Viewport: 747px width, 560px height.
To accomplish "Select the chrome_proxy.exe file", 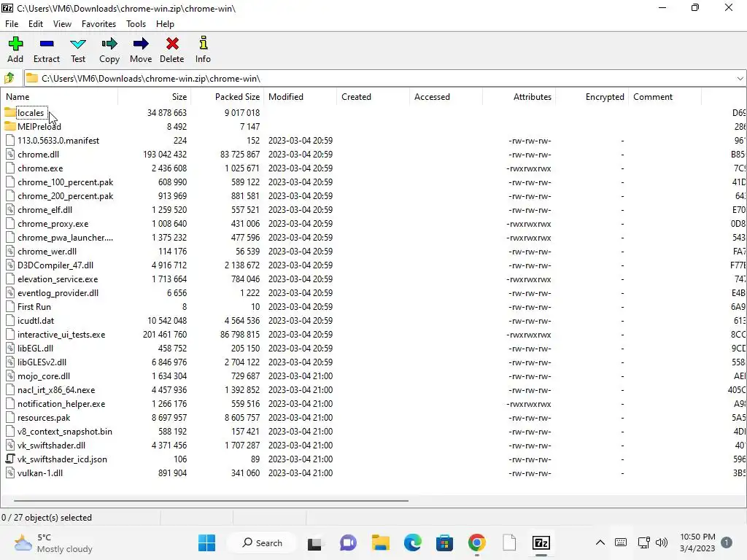I will (x=53, y=224).
